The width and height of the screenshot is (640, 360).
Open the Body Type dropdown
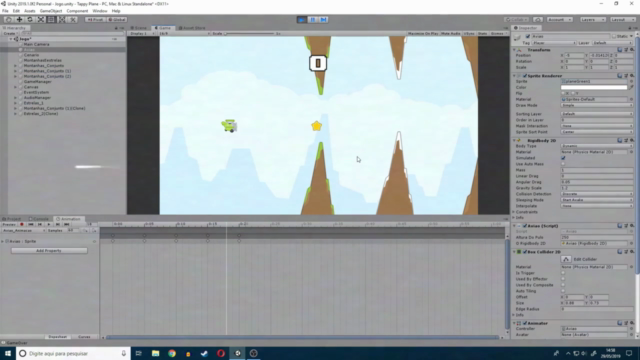[597, 146]
